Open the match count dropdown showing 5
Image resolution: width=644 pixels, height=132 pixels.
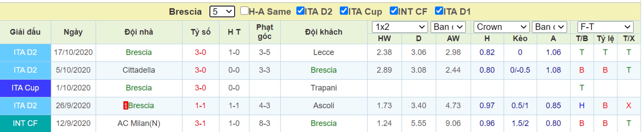point(222,11)
